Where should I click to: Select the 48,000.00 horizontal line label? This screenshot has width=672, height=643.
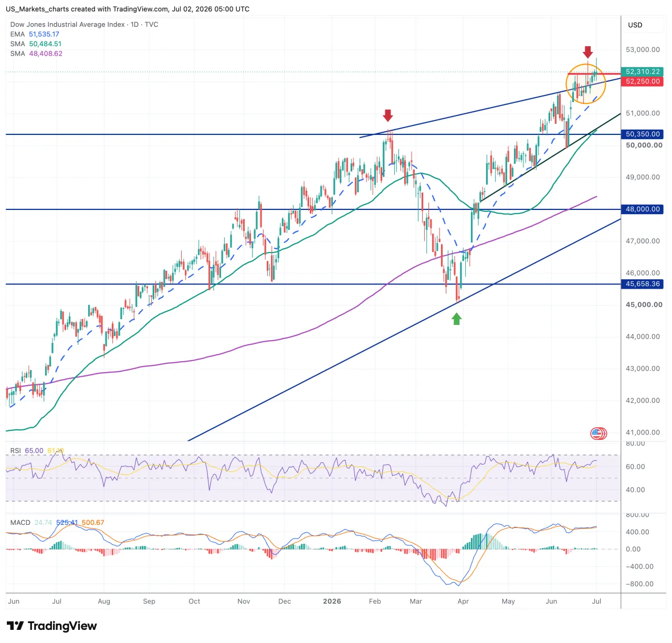pos(643,209)
